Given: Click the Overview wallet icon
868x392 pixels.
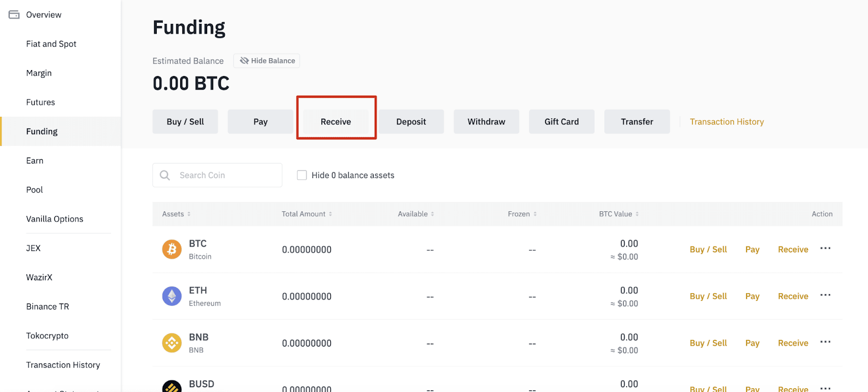Looking at the screenshot, I should point(14,15).
